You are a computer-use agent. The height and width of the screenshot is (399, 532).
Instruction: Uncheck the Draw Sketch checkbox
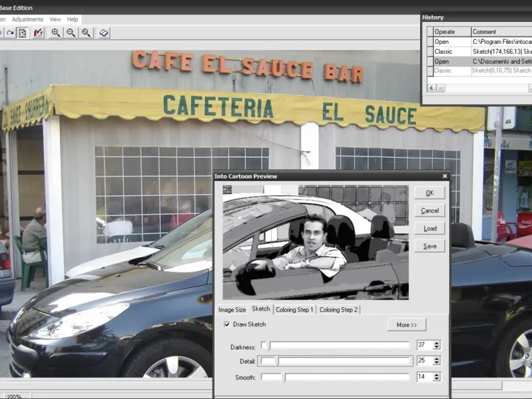(227, 325)
